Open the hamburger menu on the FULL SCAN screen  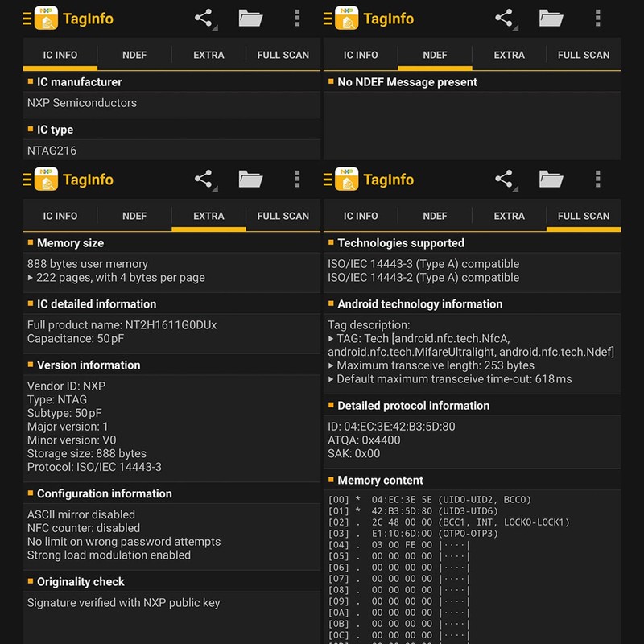pos(328,180)
